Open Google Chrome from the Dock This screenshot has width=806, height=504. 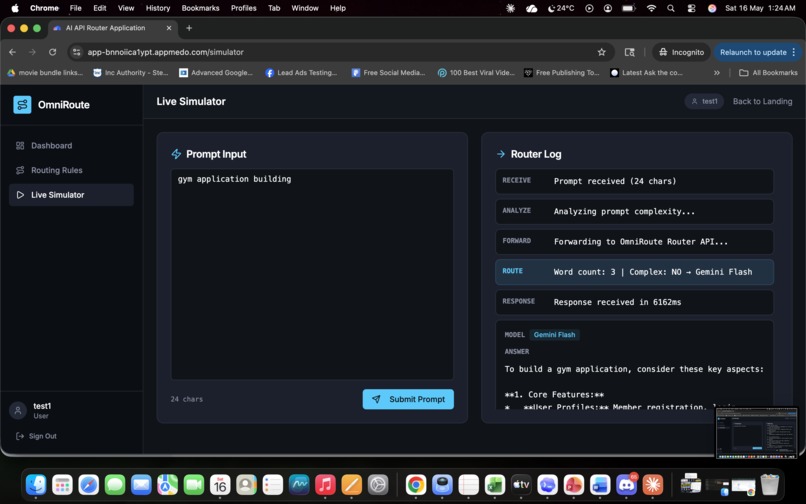point(416,484)
